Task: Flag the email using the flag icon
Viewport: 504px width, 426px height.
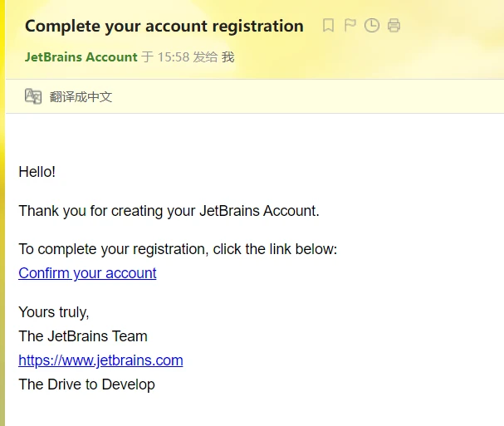Action: pos(350,26)
